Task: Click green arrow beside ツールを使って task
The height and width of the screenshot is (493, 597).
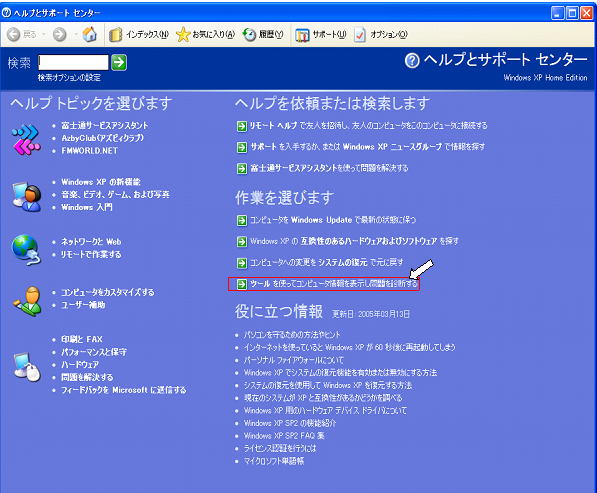Action: click(x=242, y=284)
